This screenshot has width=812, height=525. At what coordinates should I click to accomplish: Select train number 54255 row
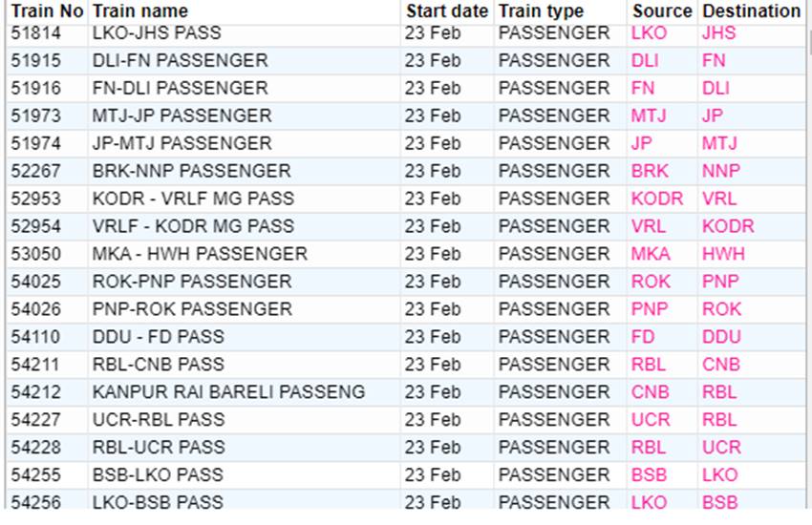[406, 474]
